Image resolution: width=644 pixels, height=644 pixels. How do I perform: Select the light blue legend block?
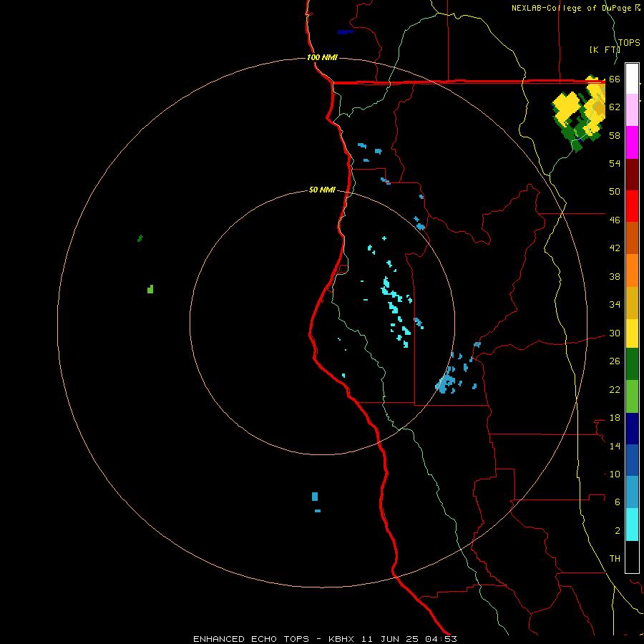tap(632, 492)
